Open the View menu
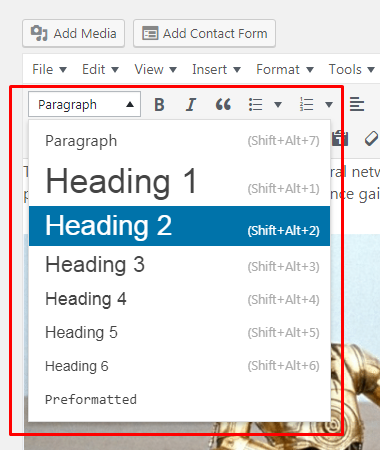Image resolution: width=380 pixels, height=450 pixels. 155,69
